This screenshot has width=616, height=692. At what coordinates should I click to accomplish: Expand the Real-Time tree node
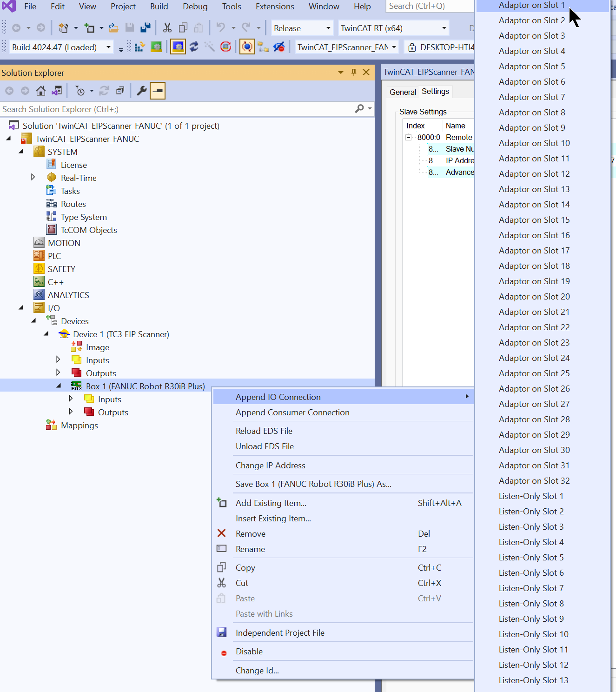(33, 177)
